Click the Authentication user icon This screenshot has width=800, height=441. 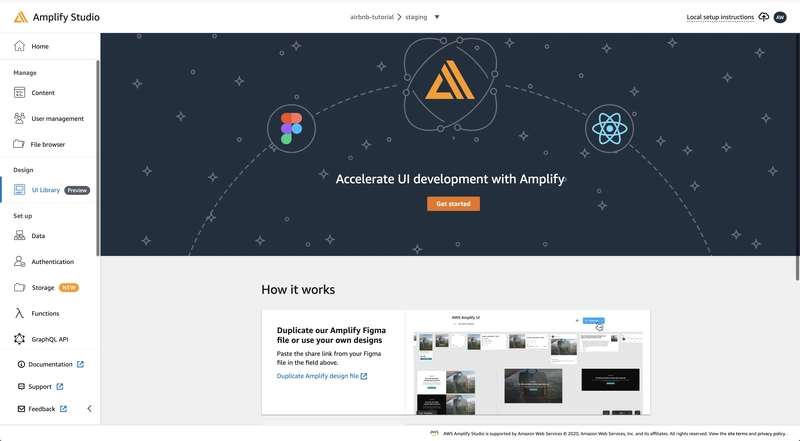(19, 261)
